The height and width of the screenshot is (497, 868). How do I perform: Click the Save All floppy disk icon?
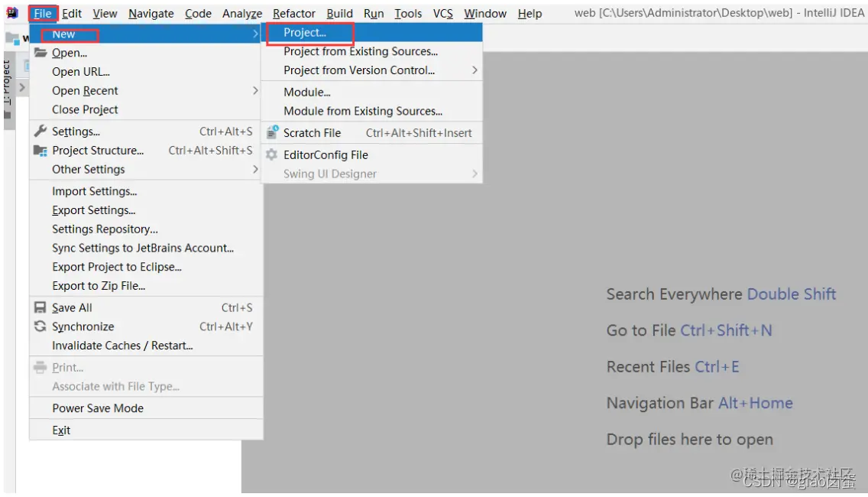(x=40, y=307)
